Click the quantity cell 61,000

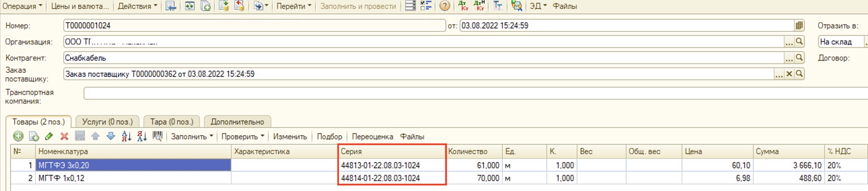tap(474, 165)
